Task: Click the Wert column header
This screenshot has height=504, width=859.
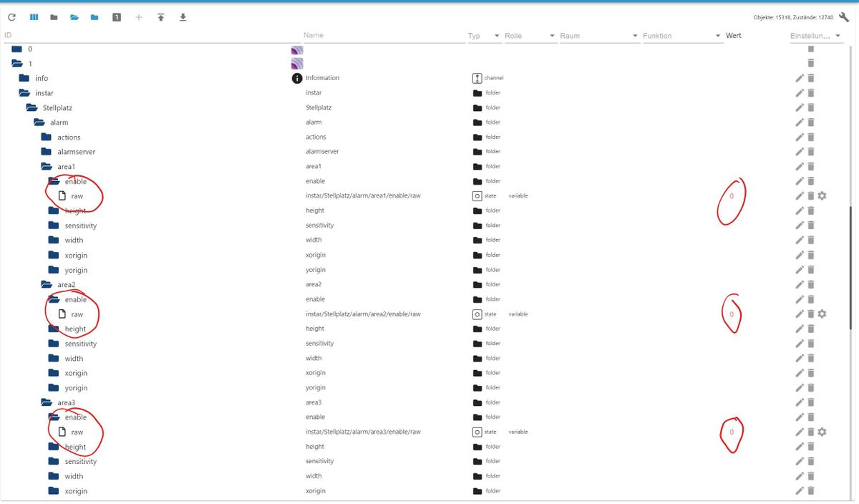Action: click(x=734, y=36)
